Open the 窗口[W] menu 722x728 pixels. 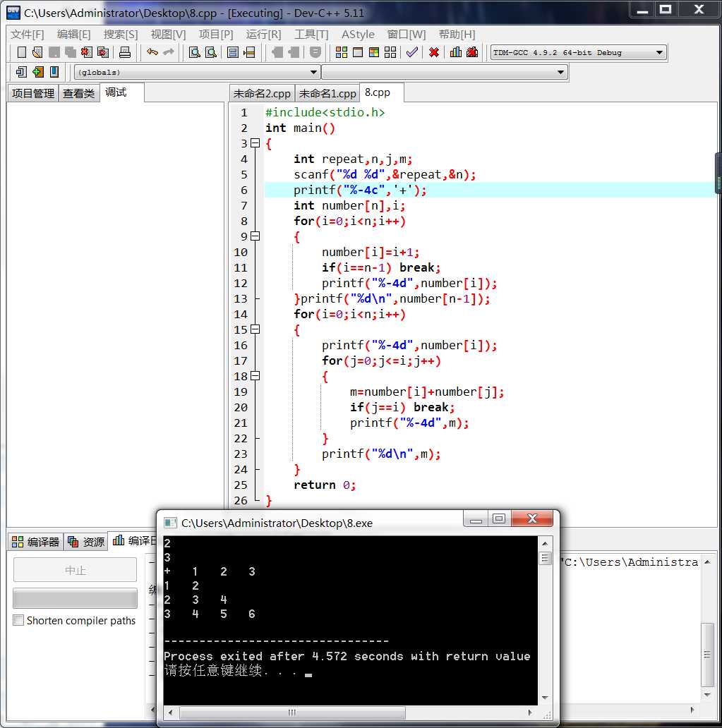407,35
